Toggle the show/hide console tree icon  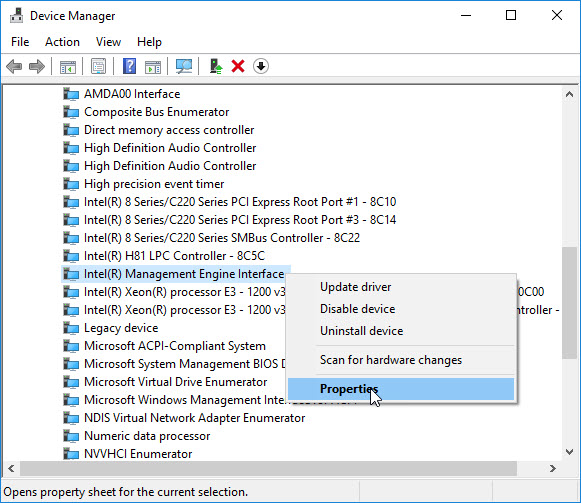(x=68, y=67)
